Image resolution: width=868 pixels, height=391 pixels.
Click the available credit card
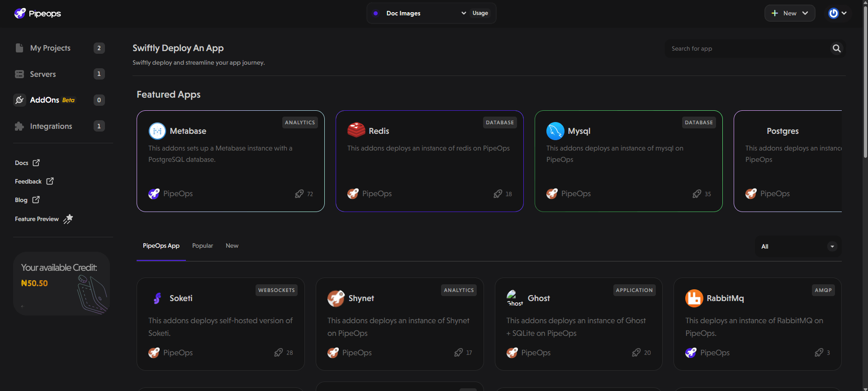[62, 283]
